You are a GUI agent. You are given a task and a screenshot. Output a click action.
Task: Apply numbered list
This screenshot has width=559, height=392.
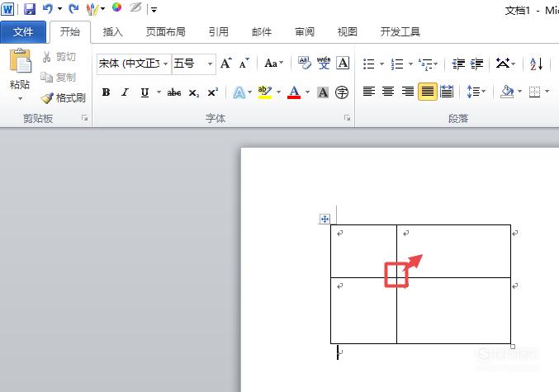pyautogui.click(x=397, y=64)
